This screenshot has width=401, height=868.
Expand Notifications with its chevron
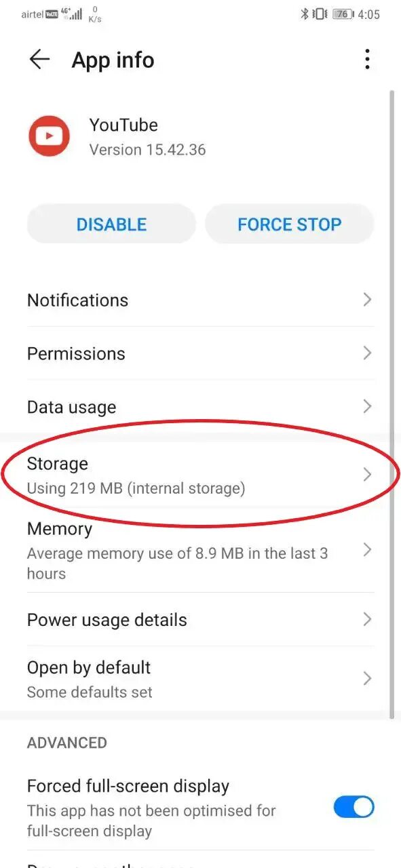[367, 300]
